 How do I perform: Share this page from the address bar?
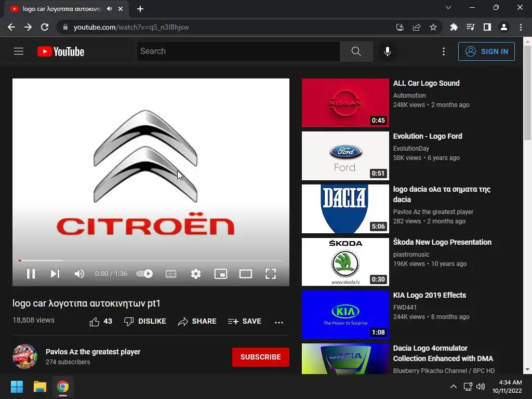click(x=417, y=27)
